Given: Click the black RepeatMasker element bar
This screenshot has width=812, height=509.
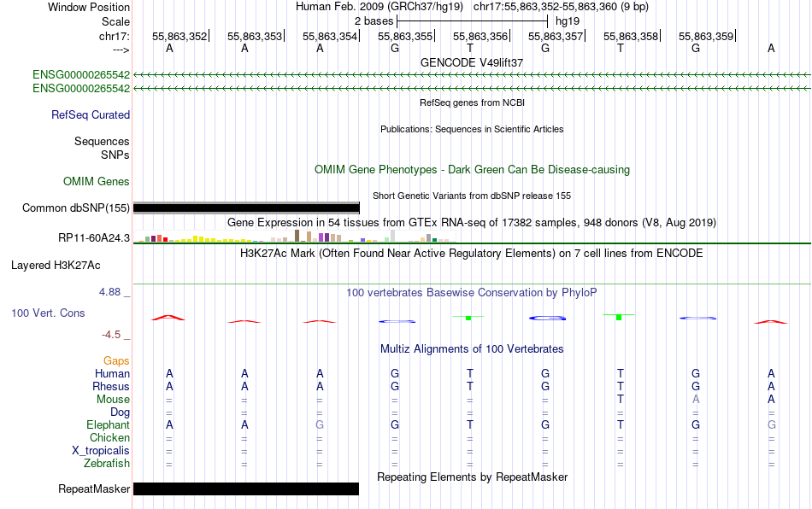Looking at the screenshot, I should click(x=246, y=489).
